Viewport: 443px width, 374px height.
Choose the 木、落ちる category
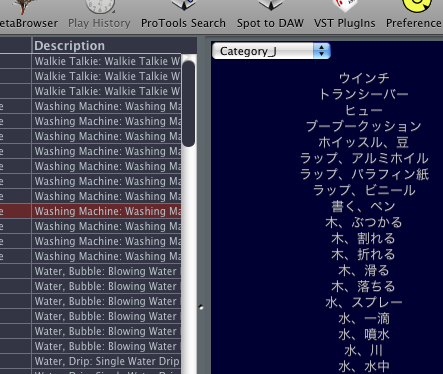point(364,286)
